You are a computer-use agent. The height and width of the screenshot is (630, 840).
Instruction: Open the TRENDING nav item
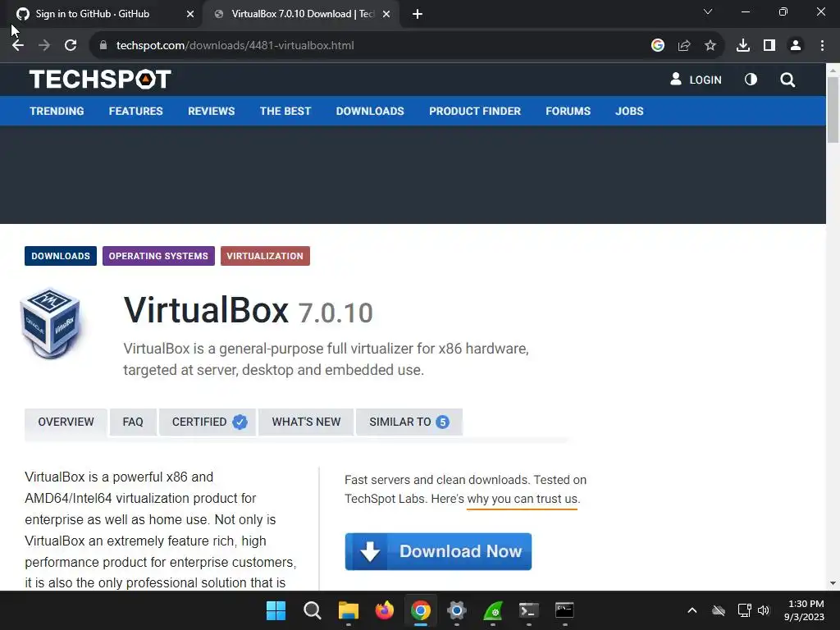coord(57,112)
